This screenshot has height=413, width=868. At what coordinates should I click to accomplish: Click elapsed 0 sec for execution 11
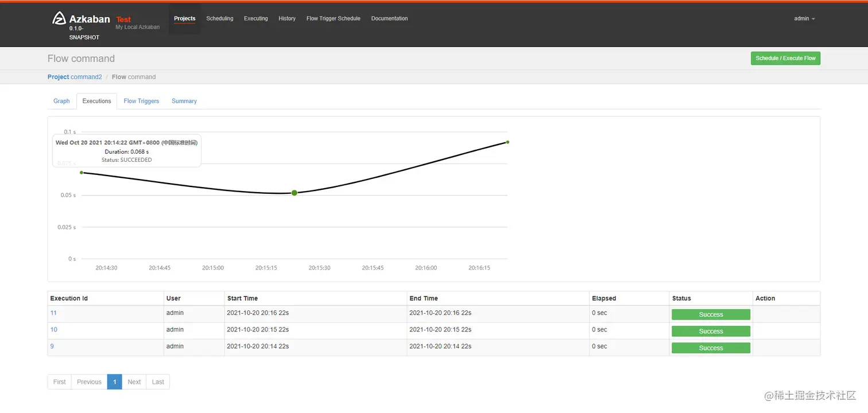pos(599,313)
